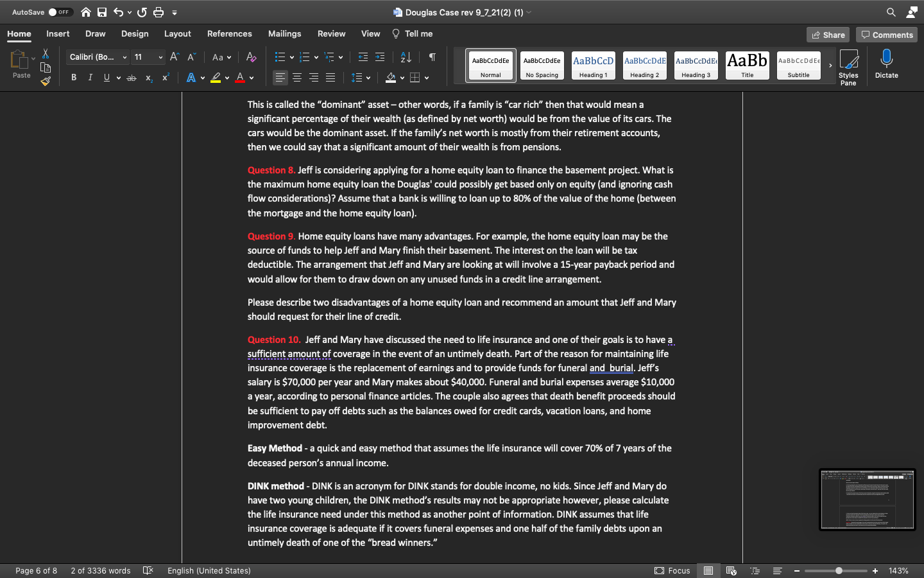Create a multilevel list
Image resolution: width=924 pixels, height=578 pixels.
point(329,57)
